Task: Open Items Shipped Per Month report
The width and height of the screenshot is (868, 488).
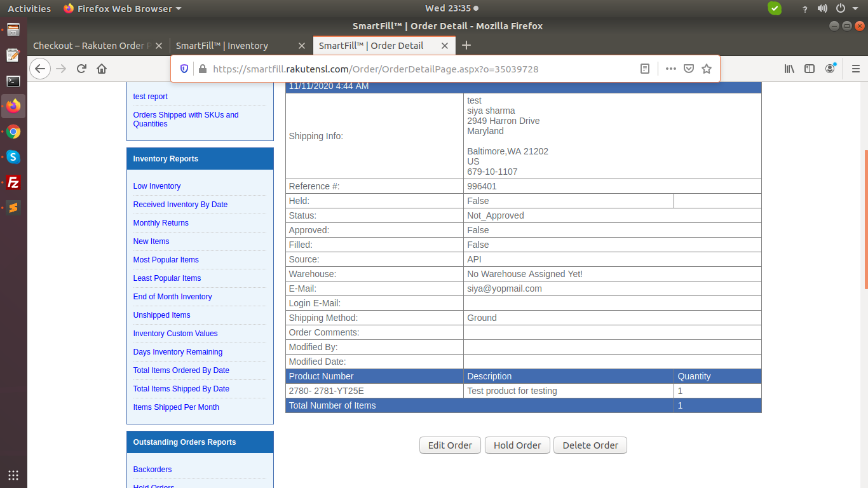Action: point(176,407)
